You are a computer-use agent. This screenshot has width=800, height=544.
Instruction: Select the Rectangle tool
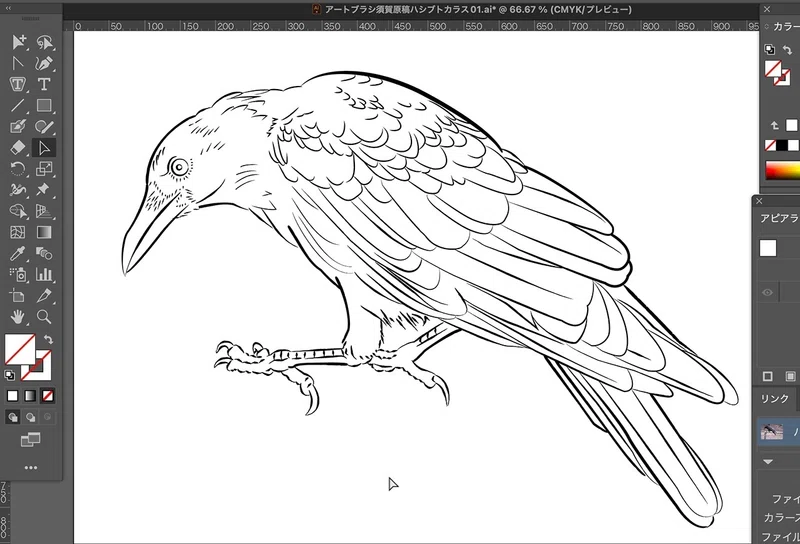pyautogui.click(x=44, y=105)
